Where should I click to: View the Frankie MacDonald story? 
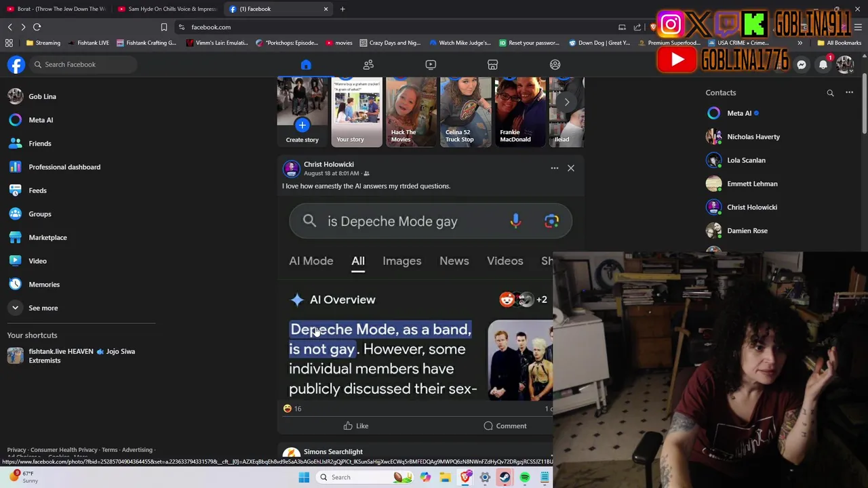tap(520, 112)
